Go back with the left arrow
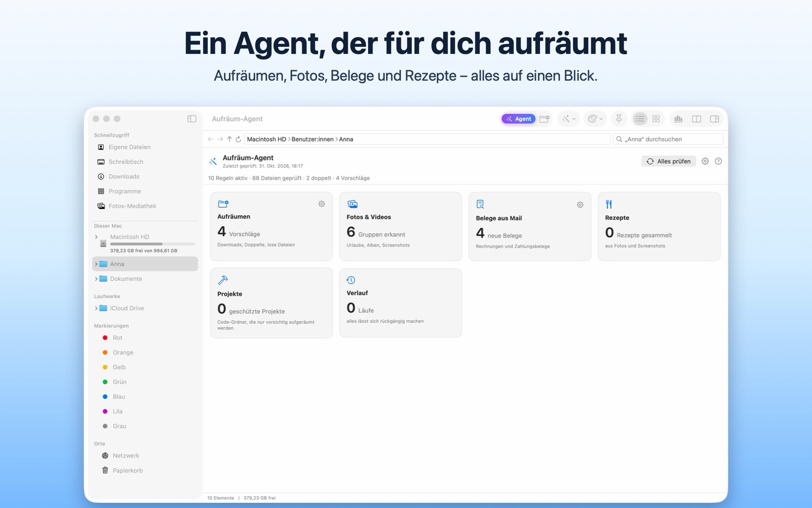This screenshot has height=508, width=812. pyautogui.click(x=211, y=139)
